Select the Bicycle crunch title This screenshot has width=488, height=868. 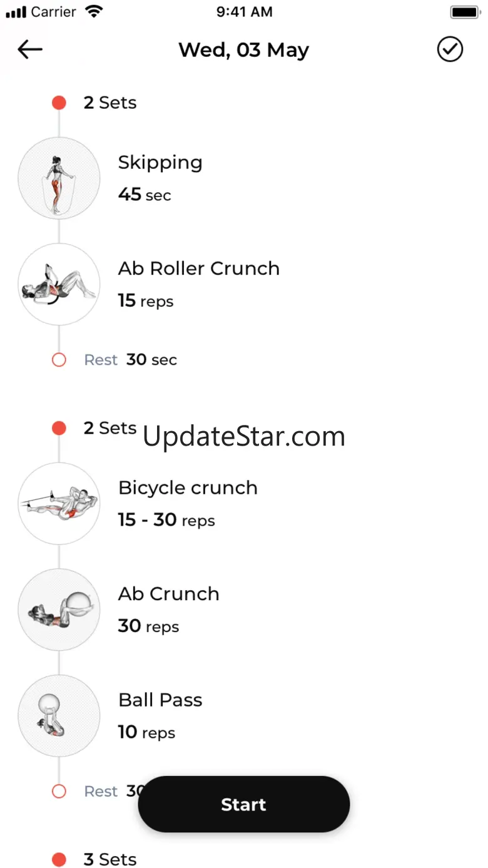(188, 488)
